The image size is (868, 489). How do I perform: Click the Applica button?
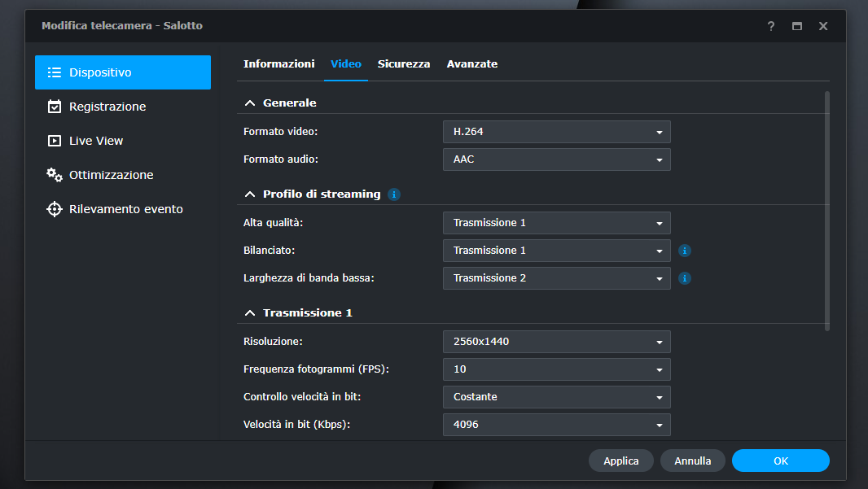(621, 461)
